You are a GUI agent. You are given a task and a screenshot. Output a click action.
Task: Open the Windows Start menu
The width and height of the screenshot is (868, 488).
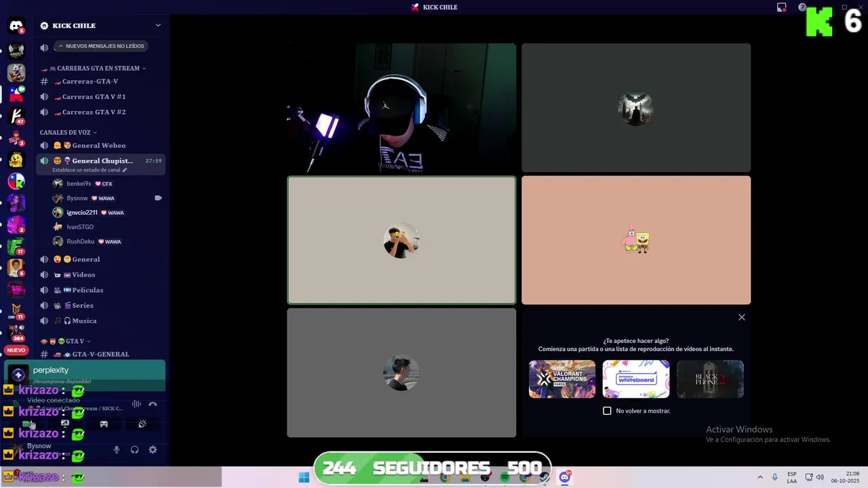[x=304, y=477]
